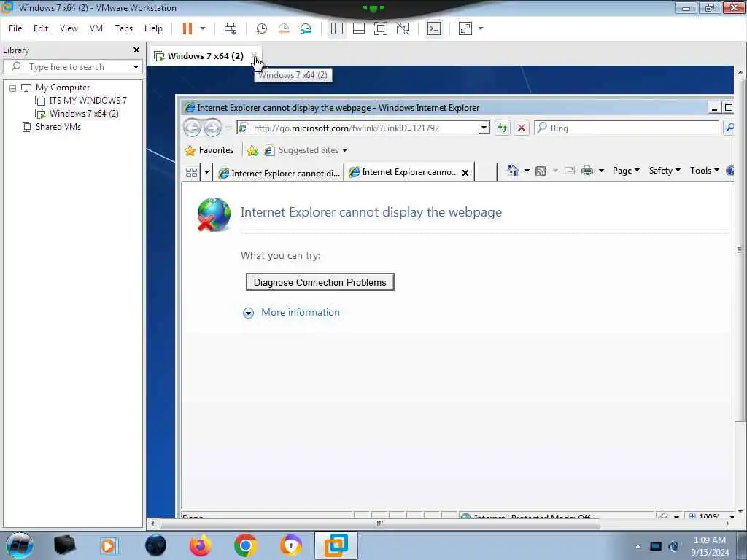Open the Tools menu in Internet Explorer
The width and height of the screenshot is (747, 560).
(704, 171)
